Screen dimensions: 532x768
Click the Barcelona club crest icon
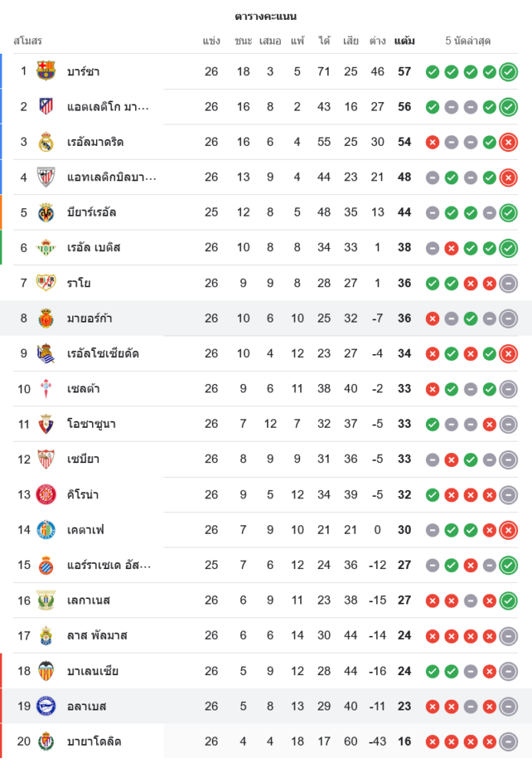tap(46, 71)
